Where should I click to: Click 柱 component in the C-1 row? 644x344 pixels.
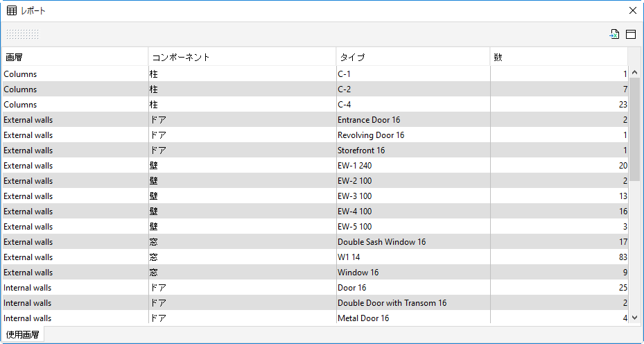coord(243,74)
